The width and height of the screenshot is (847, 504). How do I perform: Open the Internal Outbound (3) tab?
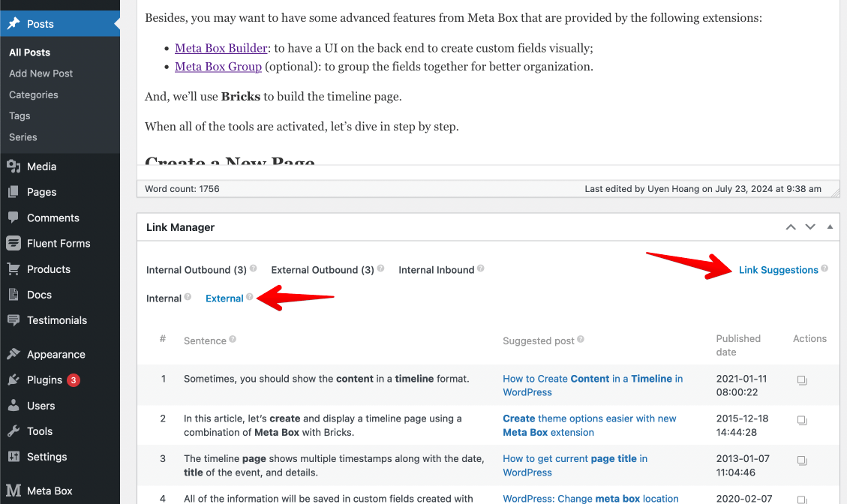196,269
